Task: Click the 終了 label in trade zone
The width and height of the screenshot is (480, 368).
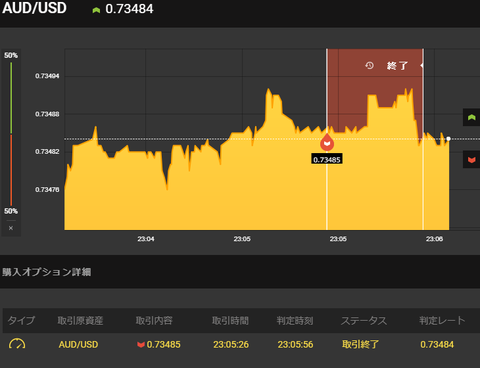Action: tap(397, 66)
